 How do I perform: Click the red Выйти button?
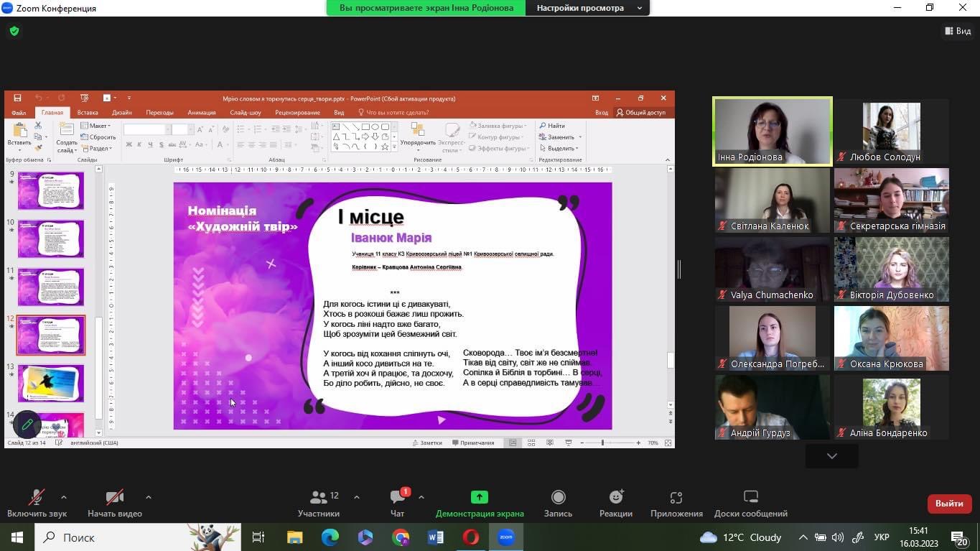tap(948, 504)
